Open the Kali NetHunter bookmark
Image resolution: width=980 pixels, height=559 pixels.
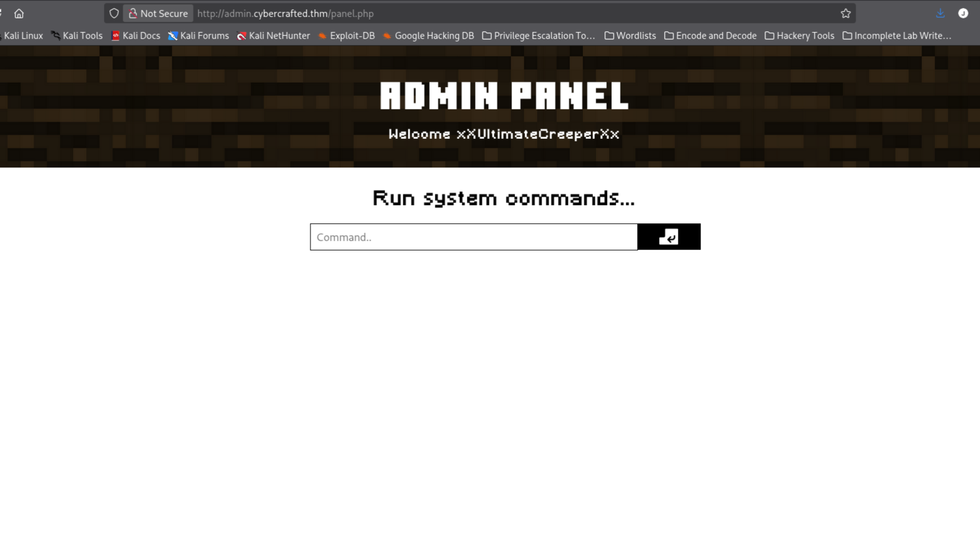click(x=274, y=36)
